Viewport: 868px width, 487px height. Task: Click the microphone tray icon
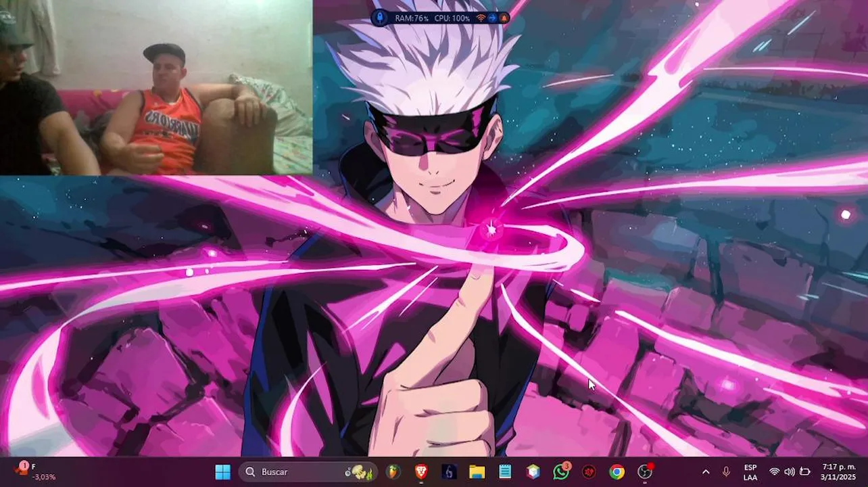coord(726,471)
